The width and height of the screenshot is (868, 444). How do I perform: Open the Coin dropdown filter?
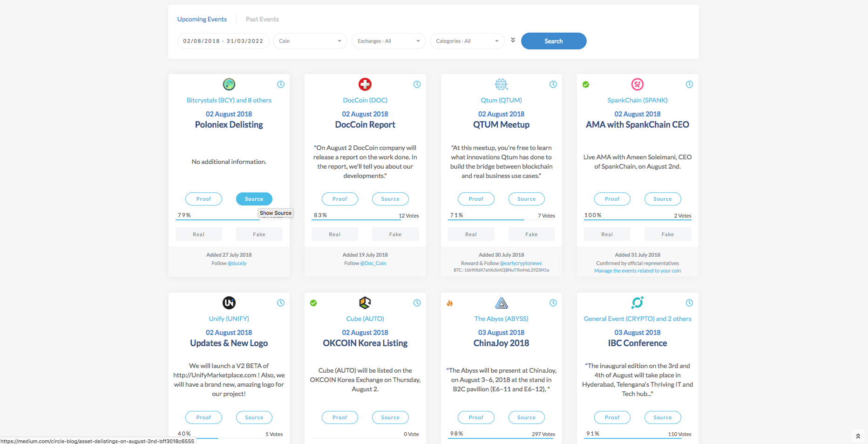[310, 41]
